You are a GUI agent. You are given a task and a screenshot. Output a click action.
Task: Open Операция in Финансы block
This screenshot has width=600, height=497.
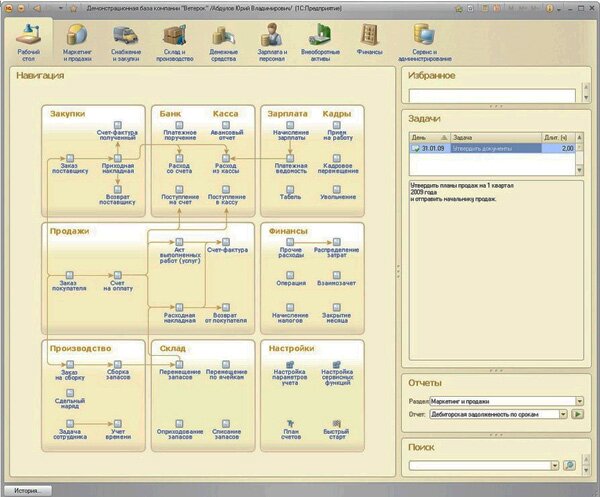(290, 279)
